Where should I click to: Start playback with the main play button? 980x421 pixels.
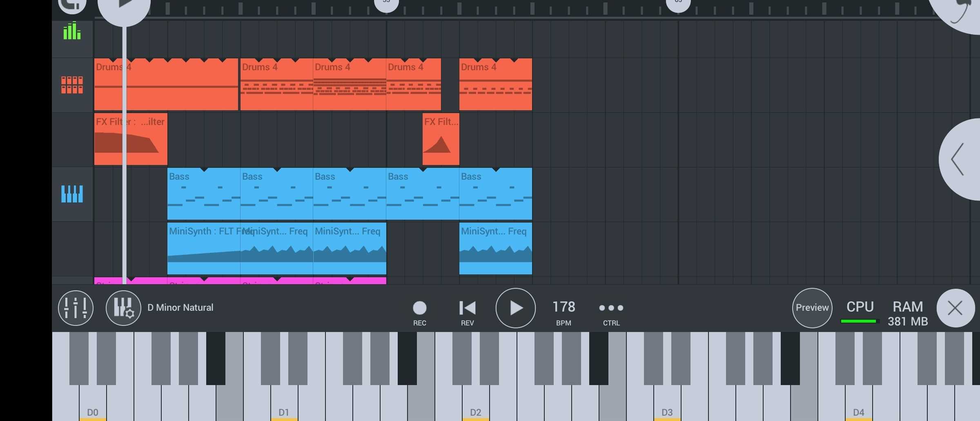click(x=515, y=308)
